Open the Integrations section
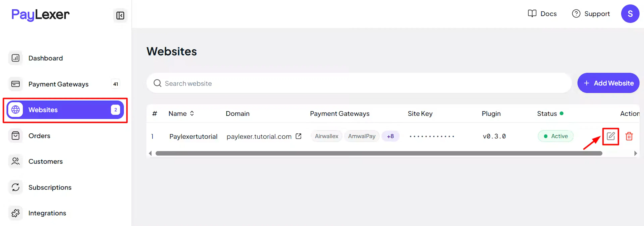The width and height of the screenshot is (644, 226). 65,213
